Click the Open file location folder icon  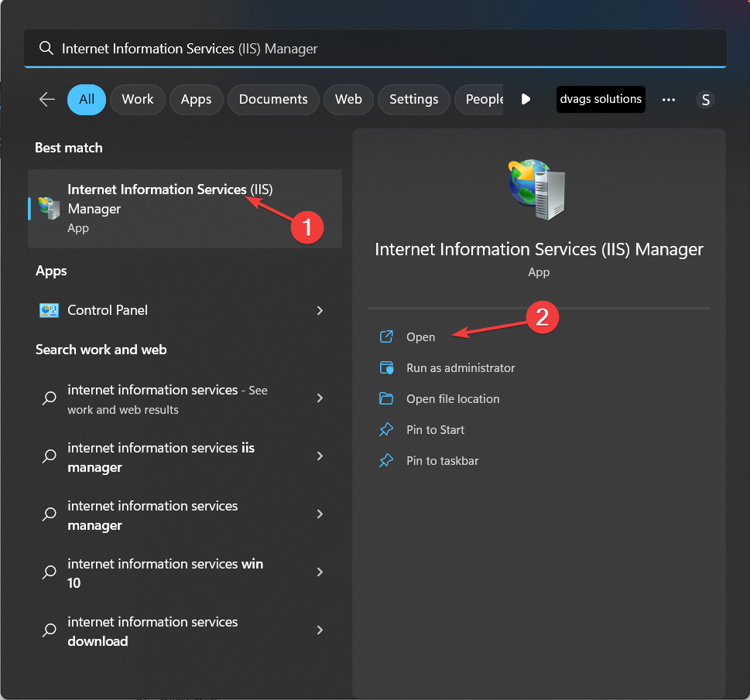click(x=386, y=399)
